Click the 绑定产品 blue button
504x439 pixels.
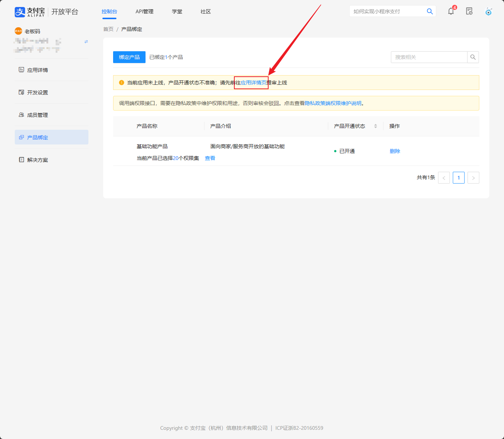(129, 57)
